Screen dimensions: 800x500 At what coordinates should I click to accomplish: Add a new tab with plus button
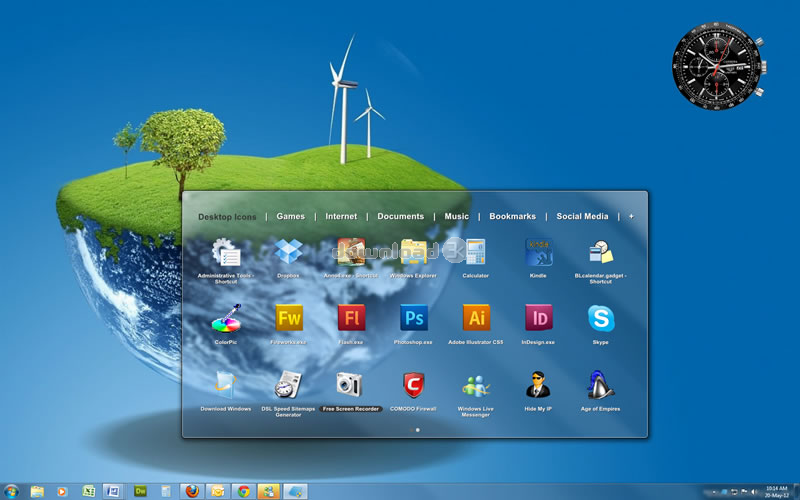(631, 216)
